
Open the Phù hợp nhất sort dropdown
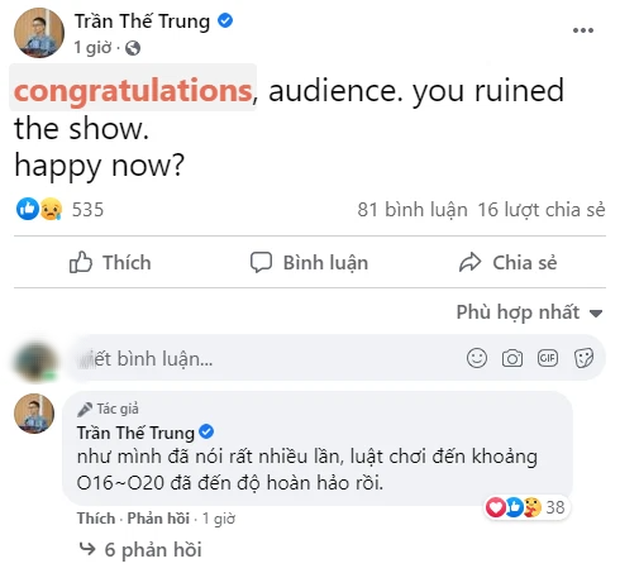[530, 313]
